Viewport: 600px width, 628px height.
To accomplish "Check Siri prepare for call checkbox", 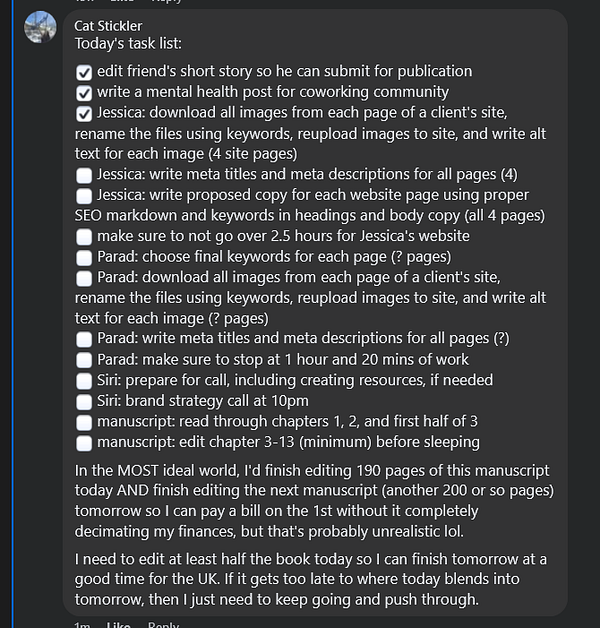I will (x=84, y=381).
